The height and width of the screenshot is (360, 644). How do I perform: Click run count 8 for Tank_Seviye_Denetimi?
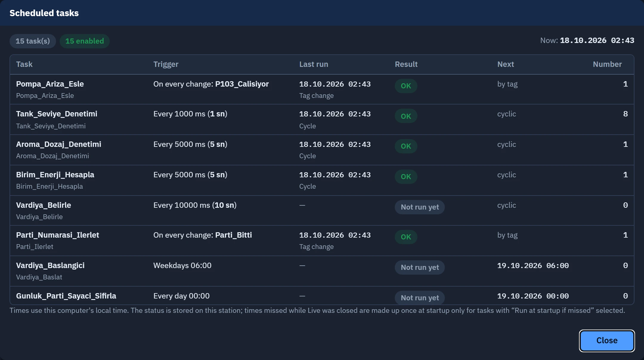pos(625,114)
